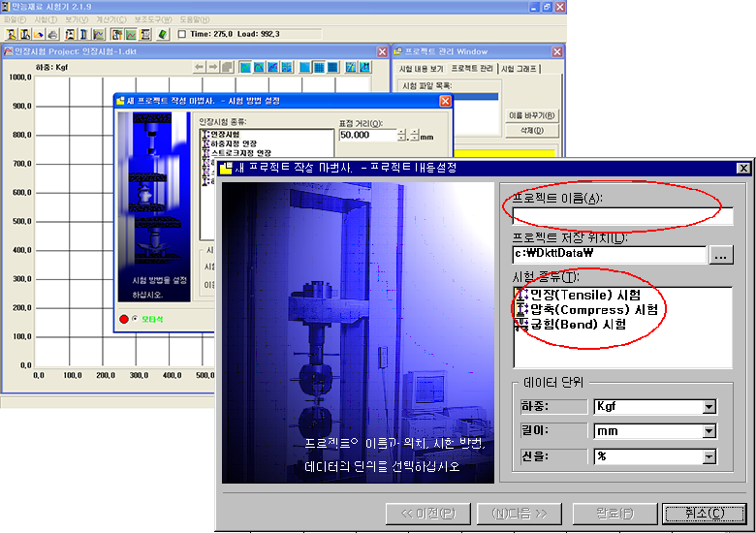Click the eighth main toolbar icon (pressed)
The width and height of the screenshot is (756, 533).
tap(116, 34)
